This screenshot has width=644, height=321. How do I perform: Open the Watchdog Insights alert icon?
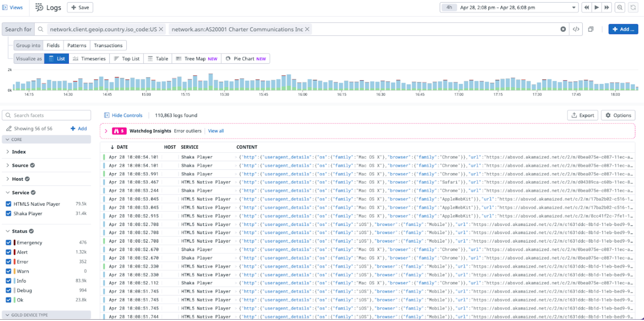pyautogui.click(x=119, y=131)
